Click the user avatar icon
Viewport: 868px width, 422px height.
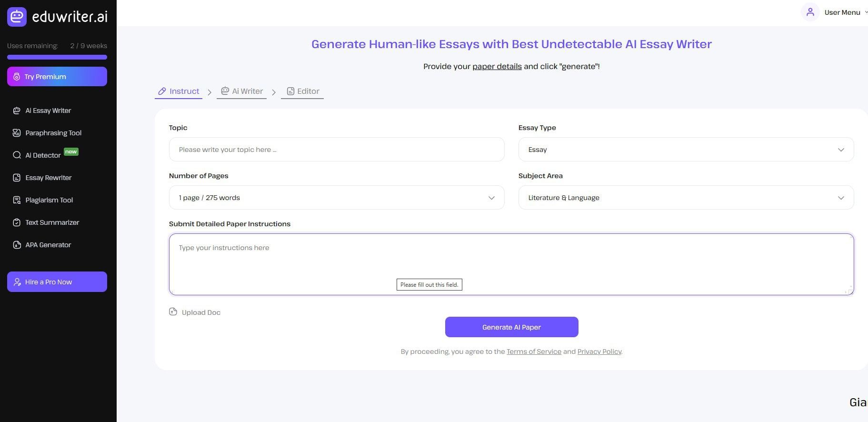coord(810,12)
